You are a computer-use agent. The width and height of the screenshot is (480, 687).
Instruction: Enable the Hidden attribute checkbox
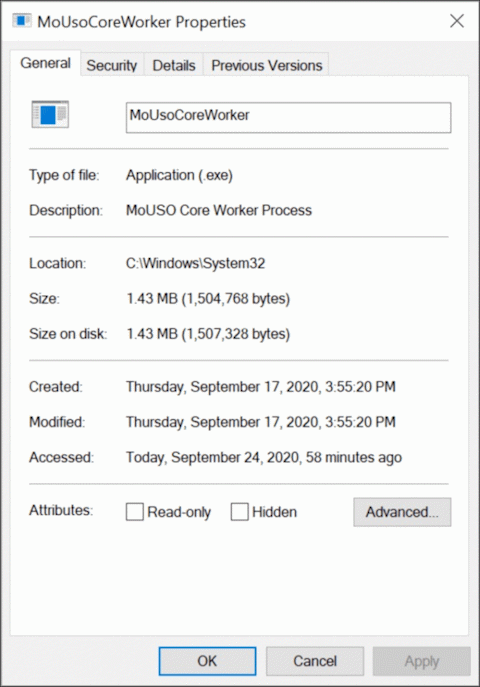click(x=240, y=511)
